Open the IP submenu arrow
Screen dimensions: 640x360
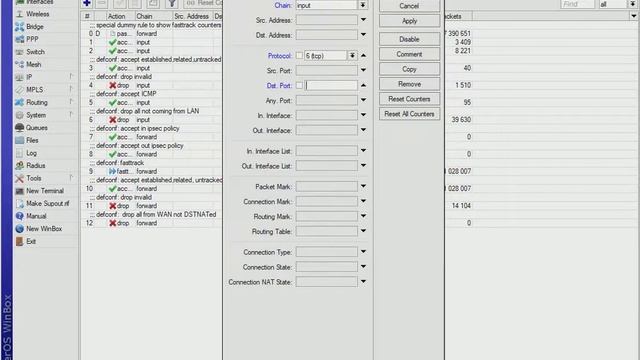point(71,76)
